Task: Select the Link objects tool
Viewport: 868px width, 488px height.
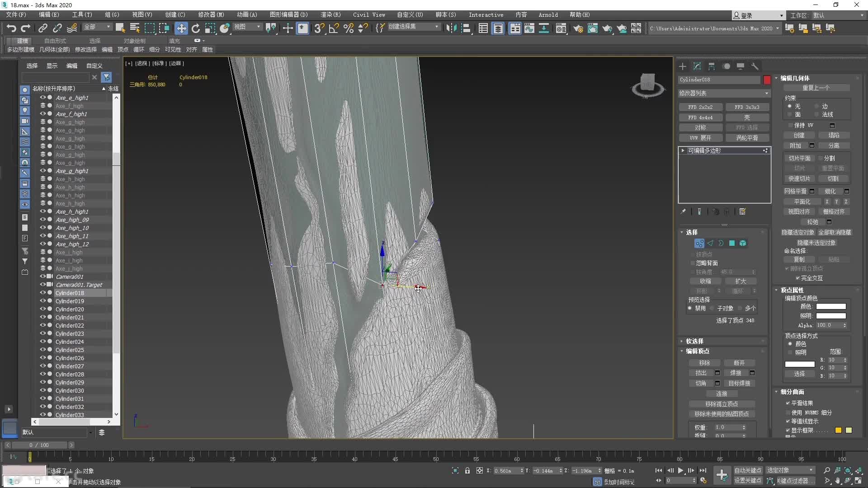Action: point(43,28)
